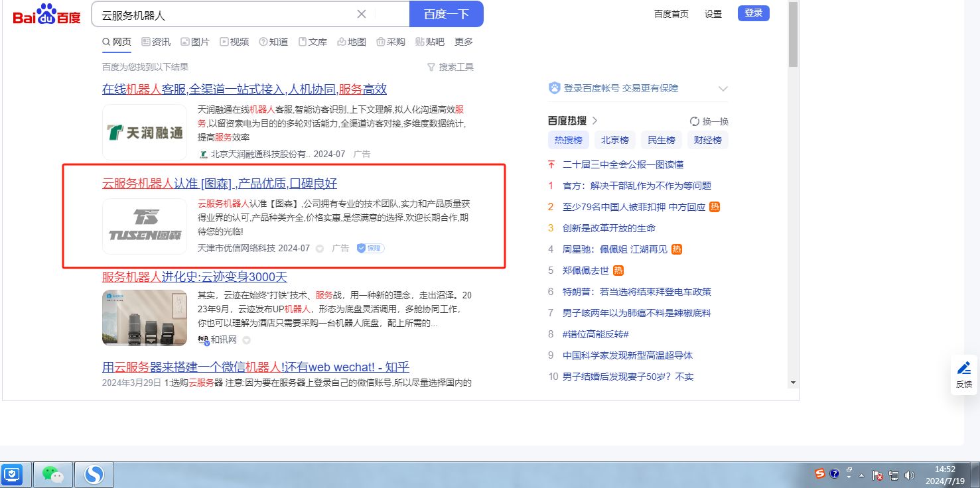Click the 北京天润融通 source favicon
Viewport: 980px width, 488px height.
tap(203, 154)
